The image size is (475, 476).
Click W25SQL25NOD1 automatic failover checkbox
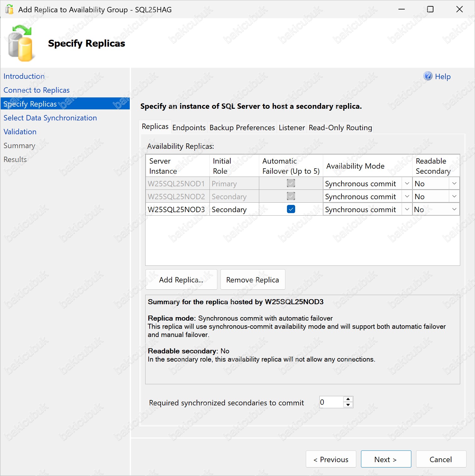click(291, 183)
